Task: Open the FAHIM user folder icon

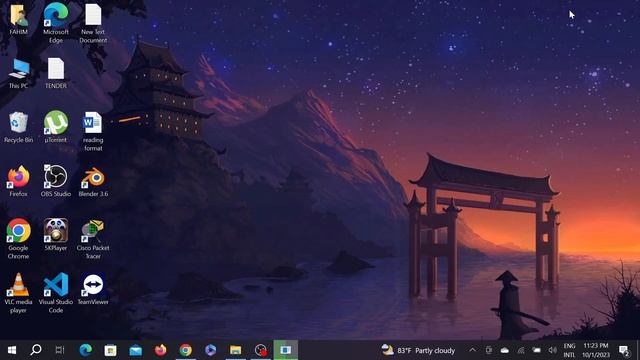Action: pos(18,19)
